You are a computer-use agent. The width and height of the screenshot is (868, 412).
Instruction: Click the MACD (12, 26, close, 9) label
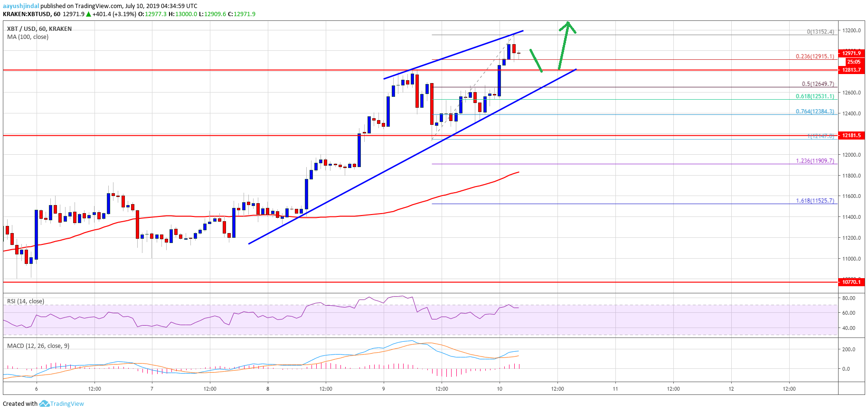coord(38,346)
